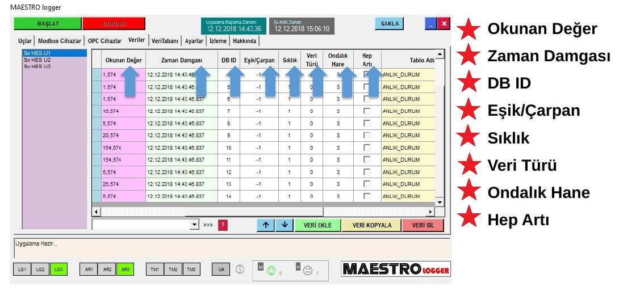
Task: Close the logger with red X button
Action: coord(444,23)
